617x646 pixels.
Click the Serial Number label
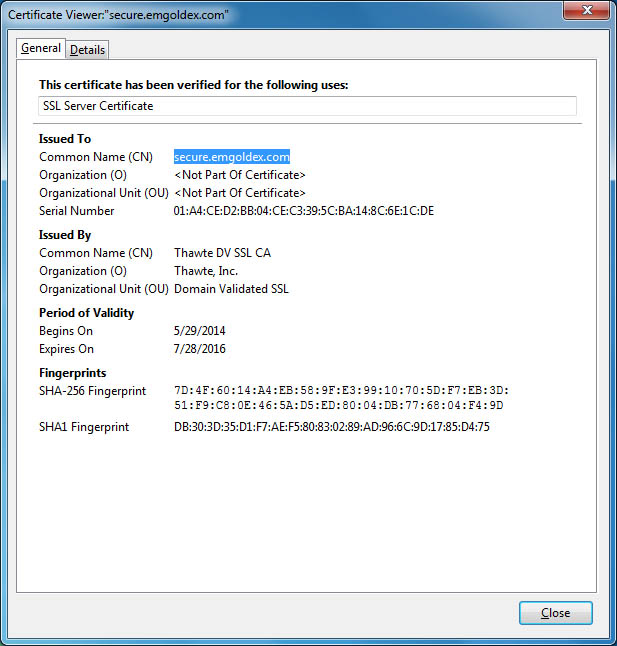click(x=77, y=211)
